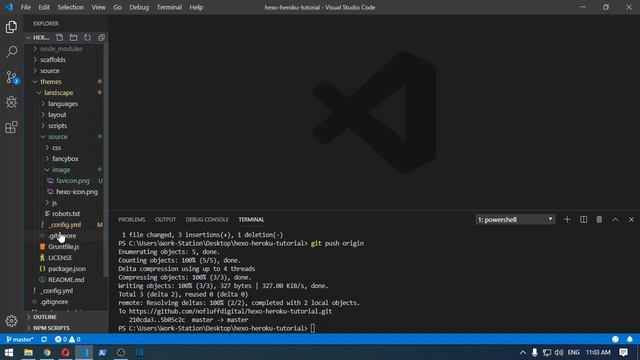Open the Source Control view

click(11, 77)
